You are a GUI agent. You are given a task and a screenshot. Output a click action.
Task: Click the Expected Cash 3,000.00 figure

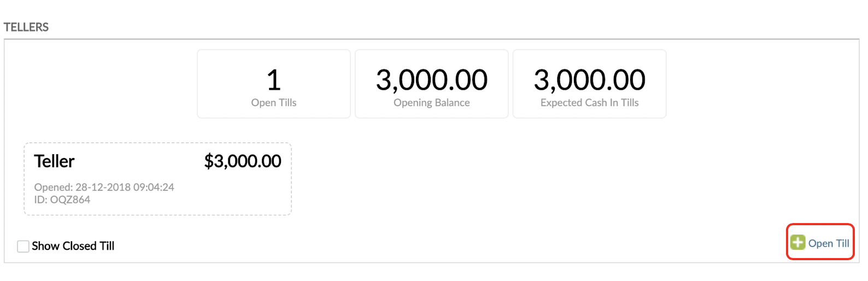[x=589, y=80]
